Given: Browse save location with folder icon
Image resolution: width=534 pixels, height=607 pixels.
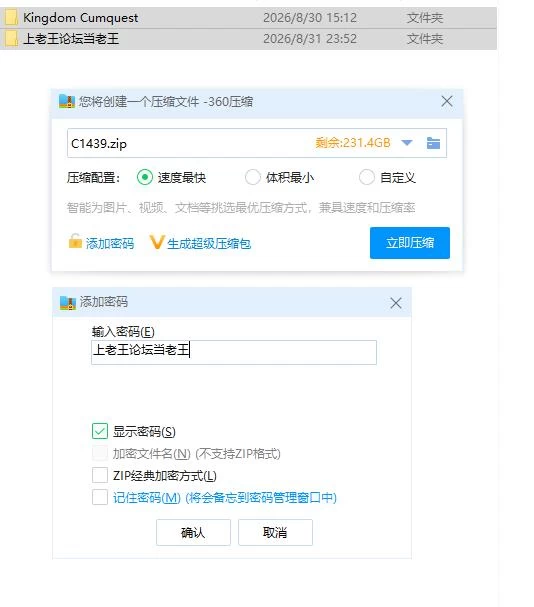Looking at the screenshot, I should [x=433, y=143].
